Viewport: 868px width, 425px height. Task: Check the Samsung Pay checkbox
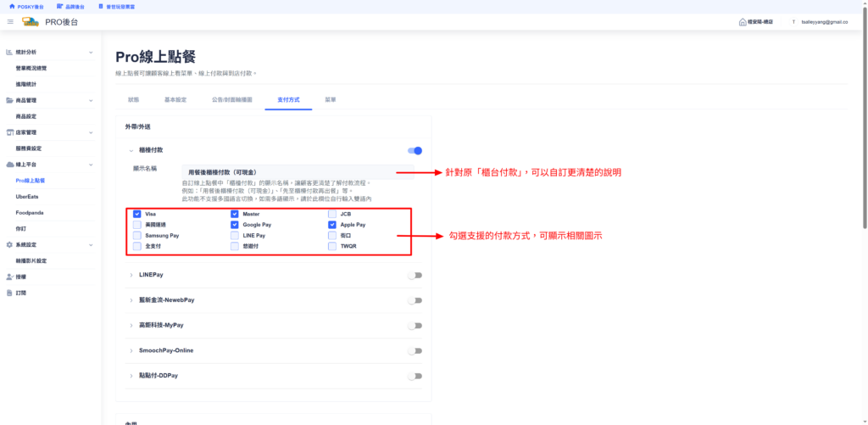(136, 236)
